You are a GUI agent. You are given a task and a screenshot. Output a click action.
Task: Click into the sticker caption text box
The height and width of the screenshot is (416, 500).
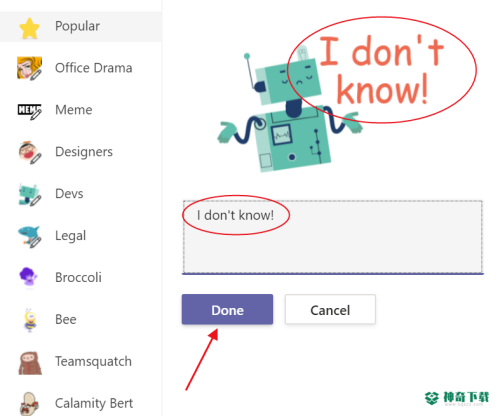click(x=333, y=237)
